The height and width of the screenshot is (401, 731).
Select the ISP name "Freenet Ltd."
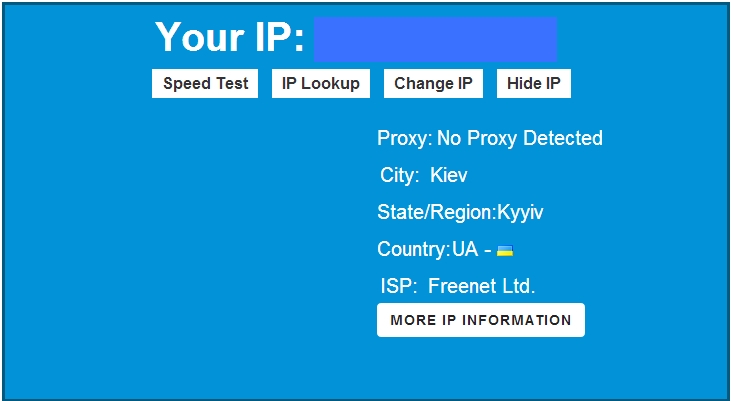(482, 286)
